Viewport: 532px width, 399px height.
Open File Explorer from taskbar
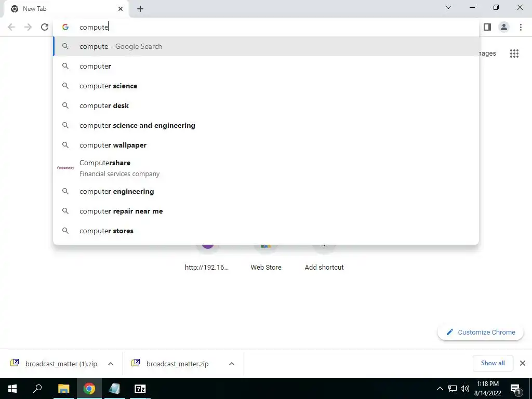(x=63, y=389)
